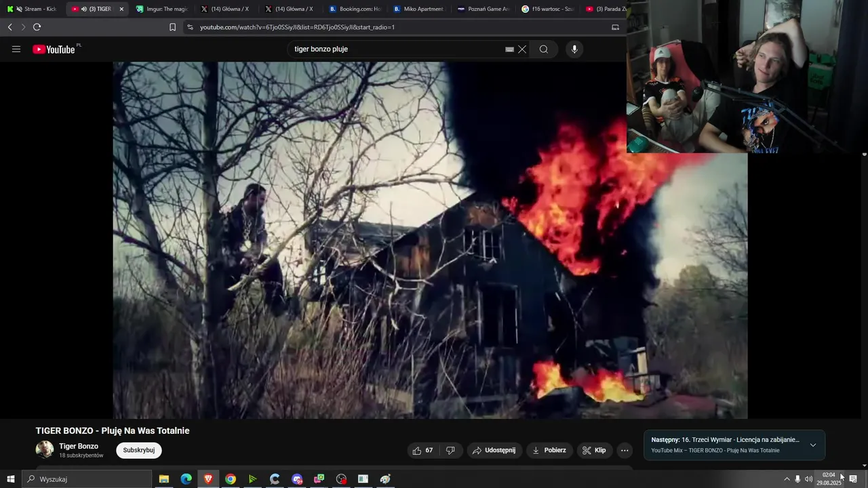
Task: Open the volume control in system tray
Action: (x=808, y=479)
